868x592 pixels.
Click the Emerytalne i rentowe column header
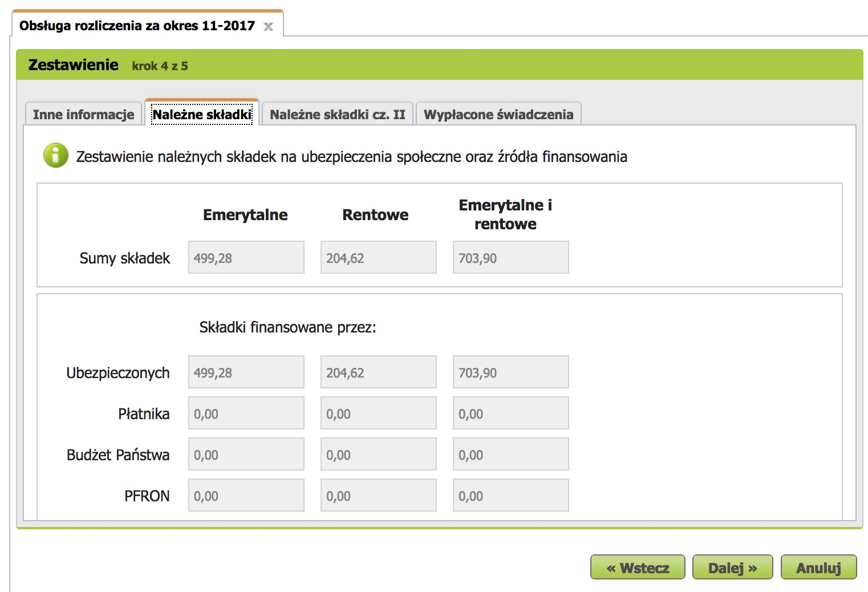pos(505,214)
